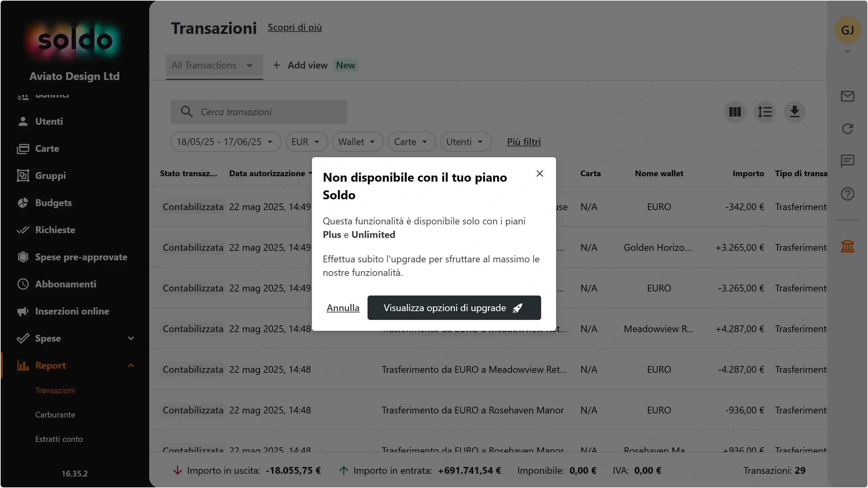Open the date range 18/05/25 - 17/06/25 filter
Screen dimensions: 868x488
225,142
